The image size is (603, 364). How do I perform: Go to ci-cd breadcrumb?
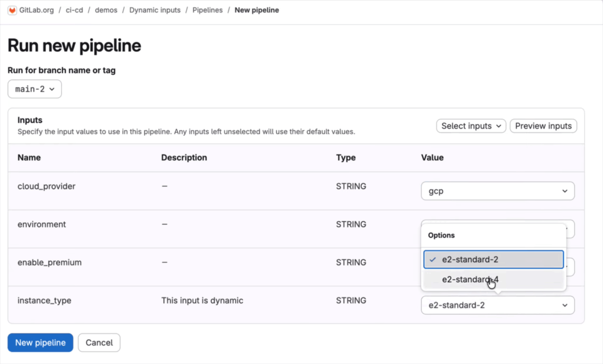[x=73, y=10]
